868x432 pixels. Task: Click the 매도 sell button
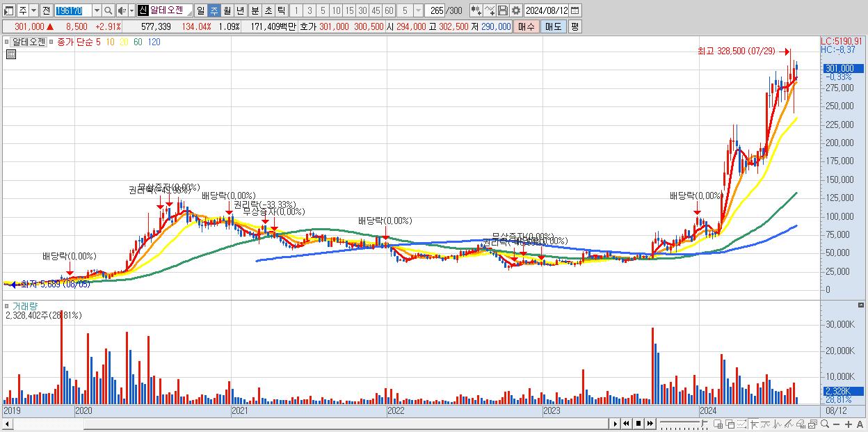(x=553, y=26)
